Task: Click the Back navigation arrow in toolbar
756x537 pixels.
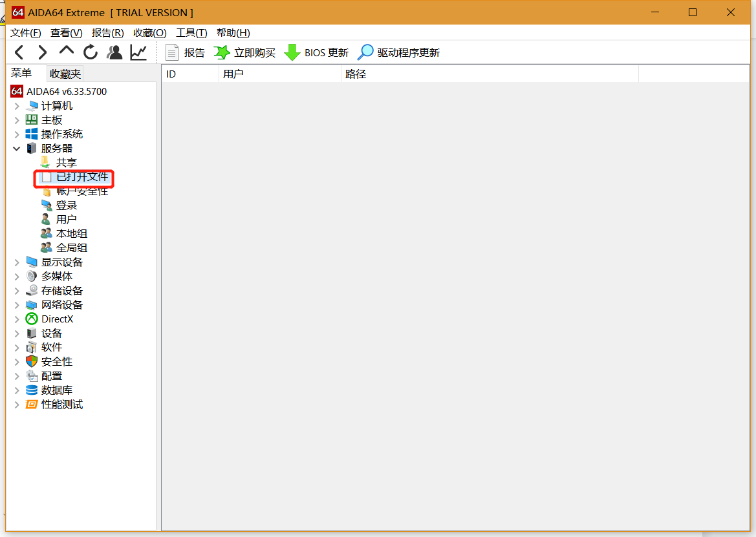Action: [19, 52]
